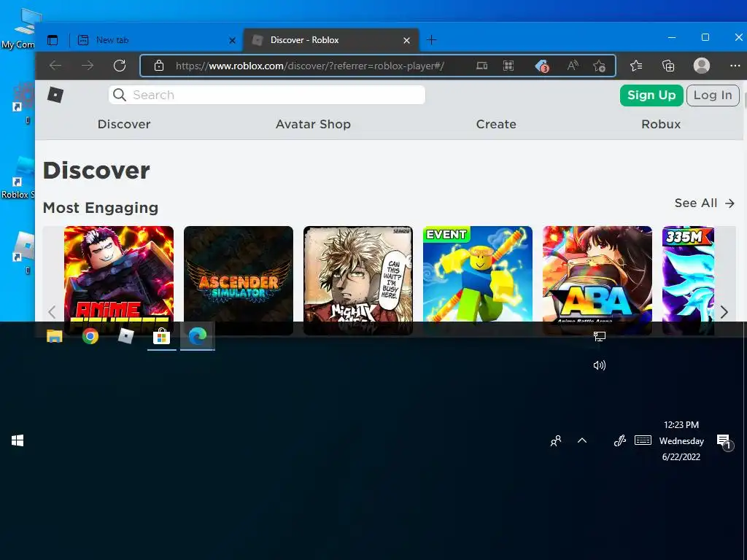Open the Discover navigation item
The image size is (747, 560).
[124, 124]
